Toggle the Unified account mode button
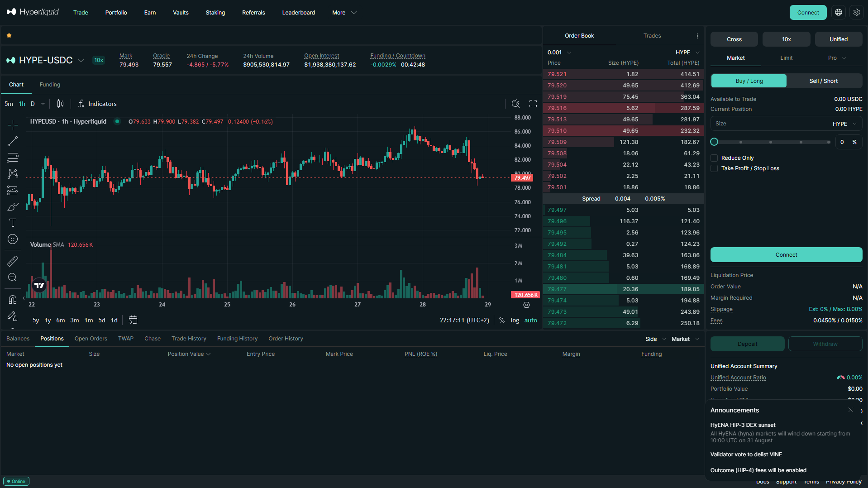Image resolution: width=868 pixels, height=488 pixels. pyautogui.click(x=839, y=39)
